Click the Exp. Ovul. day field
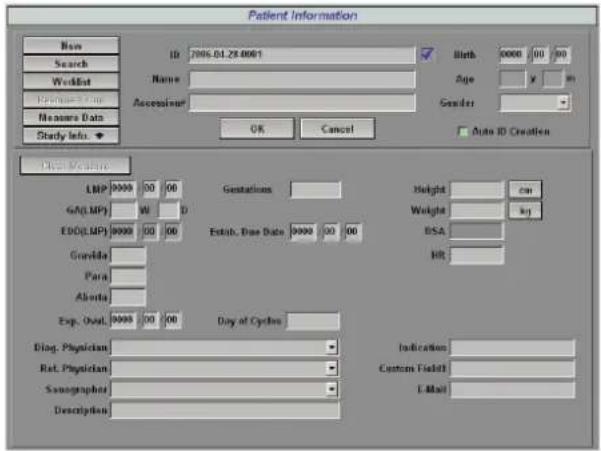This screenshot has height=451, width=601. [x=173, y=320]
